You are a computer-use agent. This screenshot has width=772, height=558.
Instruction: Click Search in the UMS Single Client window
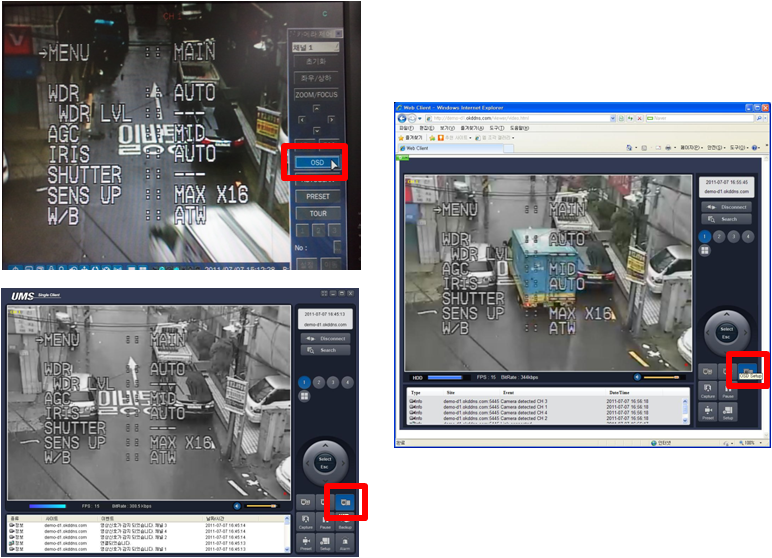coord(325,350)
